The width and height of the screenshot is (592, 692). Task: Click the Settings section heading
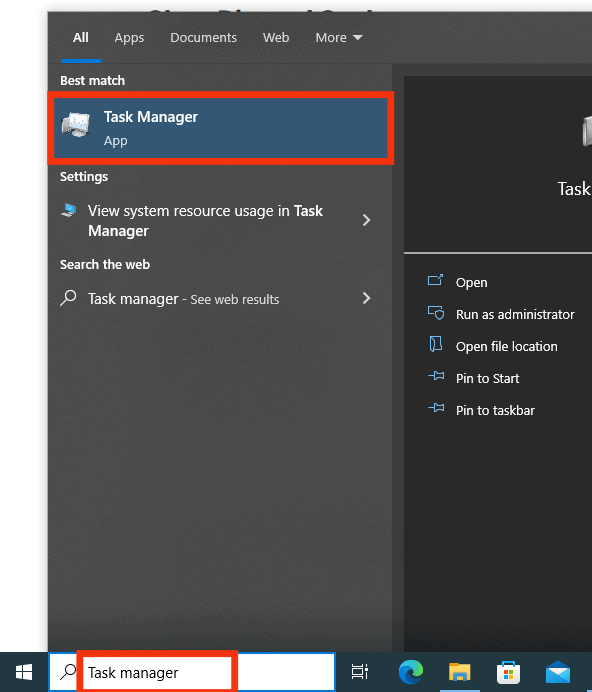84,177
